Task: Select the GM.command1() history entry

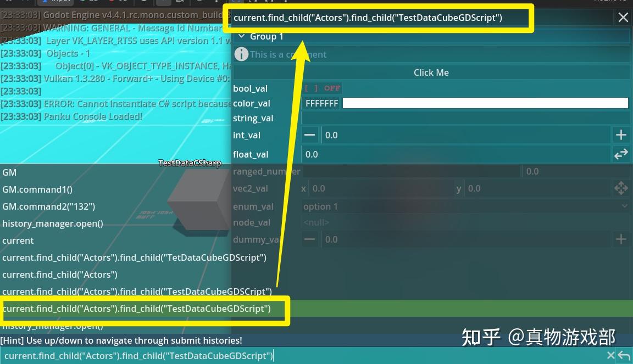Action: [x=37, y=189]
